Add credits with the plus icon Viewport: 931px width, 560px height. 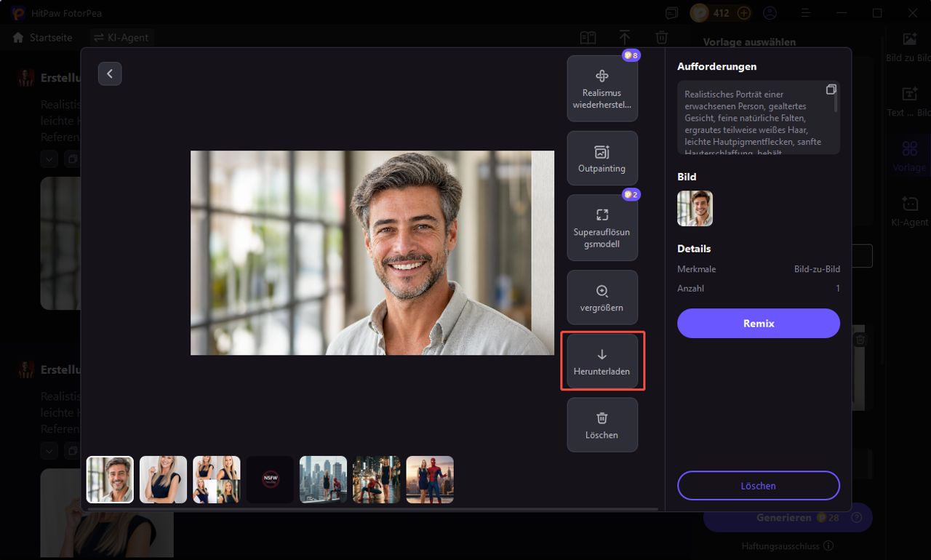pos(743,13)
